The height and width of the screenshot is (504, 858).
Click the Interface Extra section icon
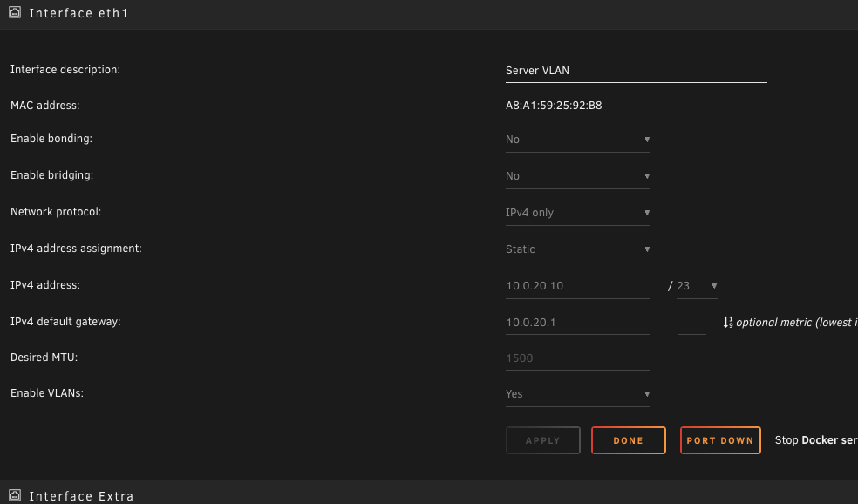pos(15,495)
